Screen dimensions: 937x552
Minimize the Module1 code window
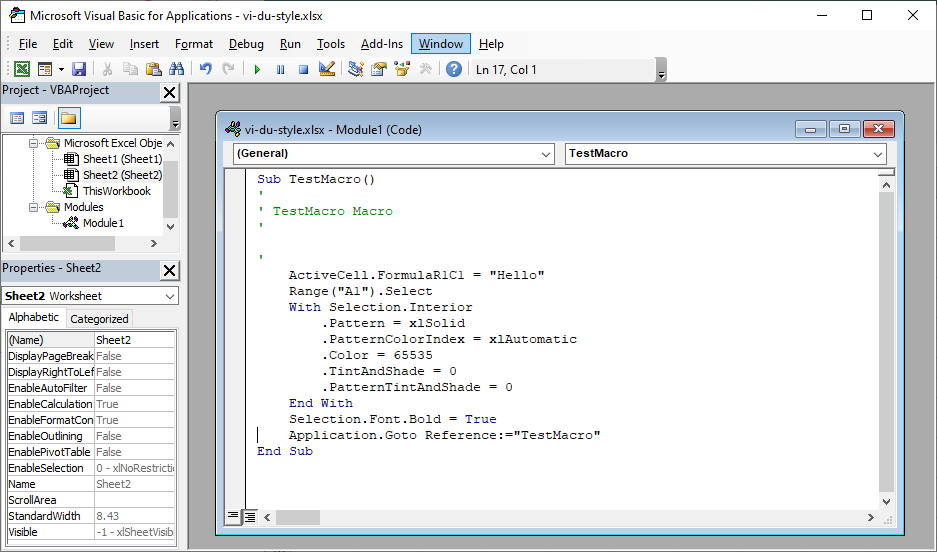pos(811,129)
